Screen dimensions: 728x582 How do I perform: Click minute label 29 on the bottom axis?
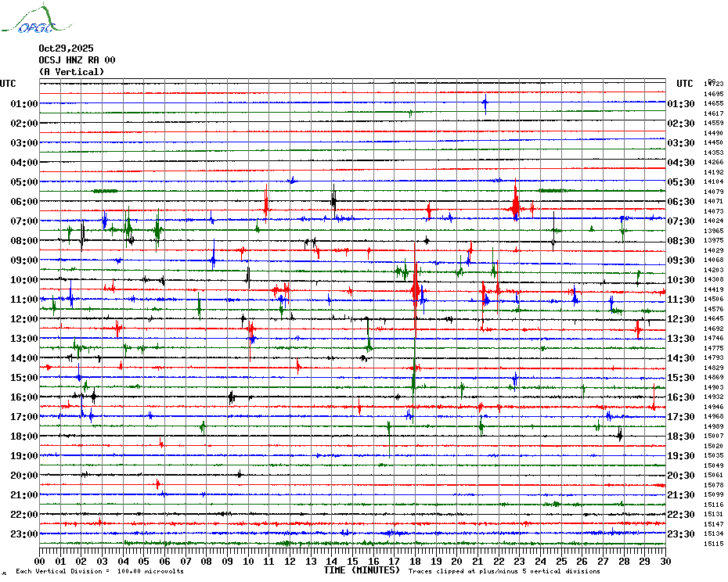[645, 562]
